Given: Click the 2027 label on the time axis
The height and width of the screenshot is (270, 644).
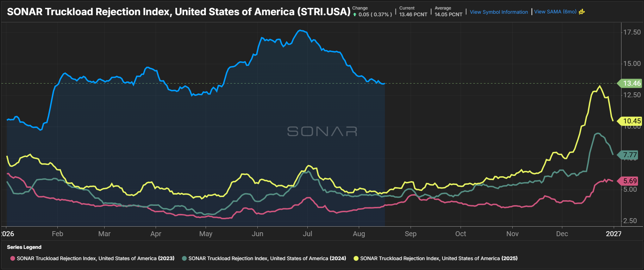Looking at the screenshot, I should coord(614,234).
